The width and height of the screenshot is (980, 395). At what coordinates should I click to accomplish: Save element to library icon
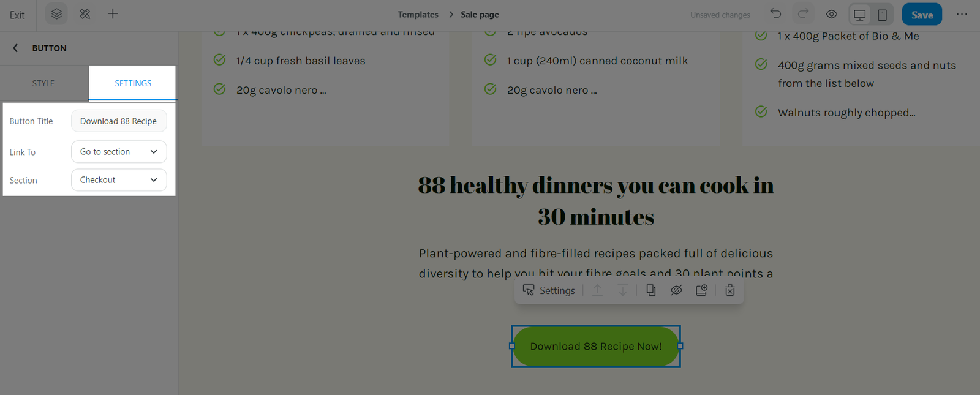pyautogui.click(x=701, y=290)
